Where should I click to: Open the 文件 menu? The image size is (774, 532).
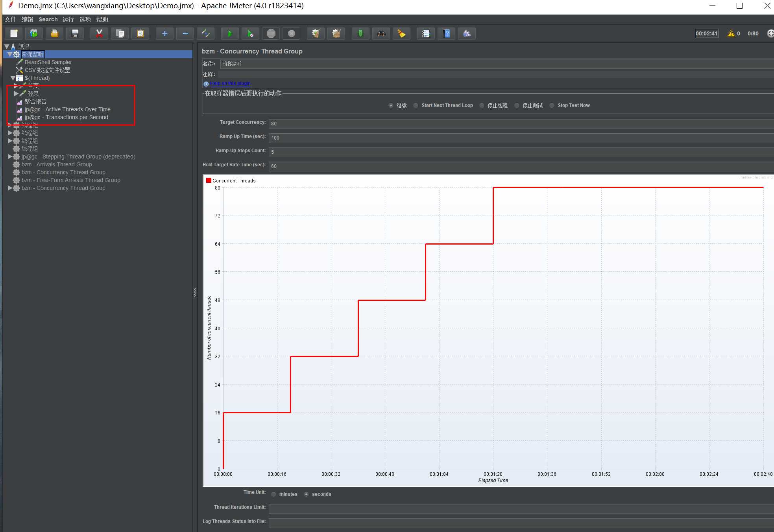[10, 19]
